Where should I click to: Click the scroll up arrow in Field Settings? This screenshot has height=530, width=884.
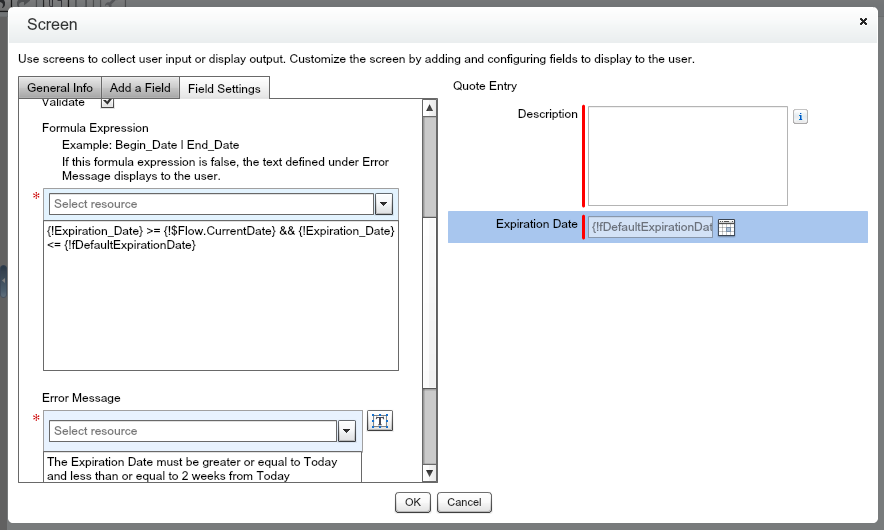point(430,108)
